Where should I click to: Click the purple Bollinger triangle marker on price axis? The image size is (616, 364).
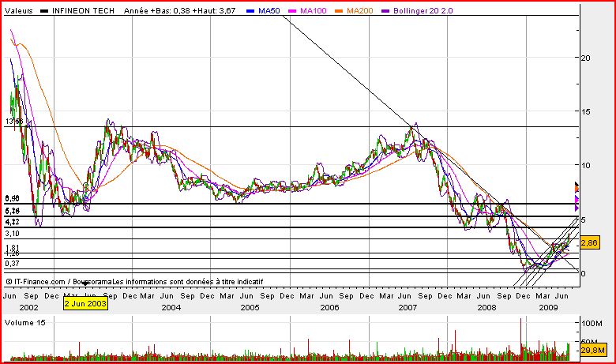(x=577, y=208)
